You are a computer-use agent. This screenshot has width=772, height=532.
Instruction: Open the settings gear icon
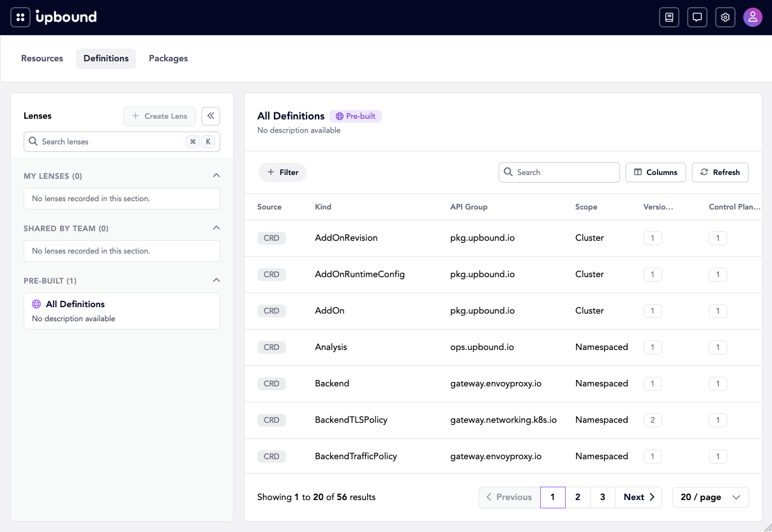click(x=725, y=17)
